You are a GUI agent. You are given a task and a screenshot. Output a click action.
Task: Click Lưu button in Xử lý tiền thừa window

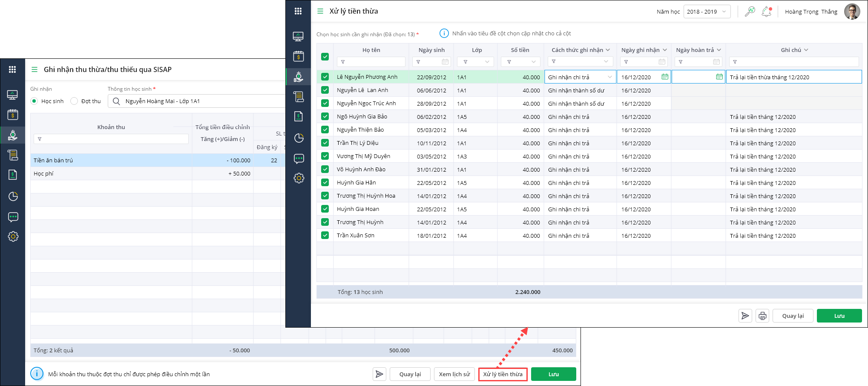tap(839, 316)
